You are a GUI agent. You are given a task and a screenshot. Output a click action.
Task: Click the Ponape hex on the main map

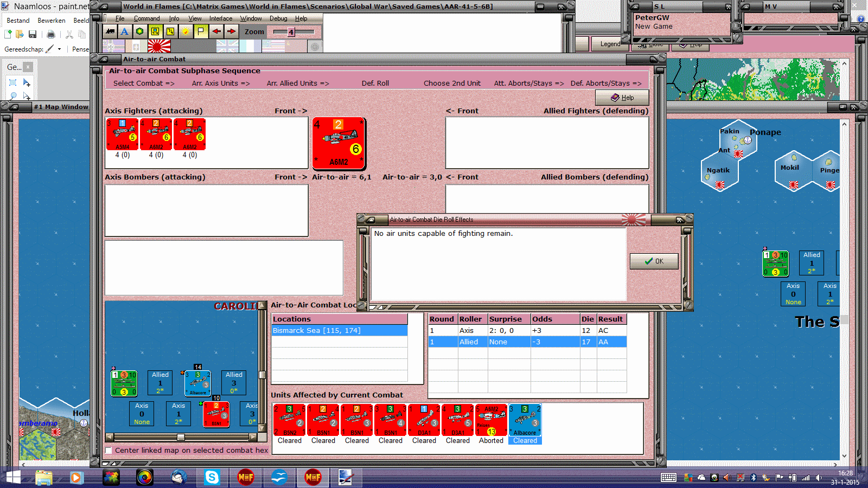pos(739,140)
